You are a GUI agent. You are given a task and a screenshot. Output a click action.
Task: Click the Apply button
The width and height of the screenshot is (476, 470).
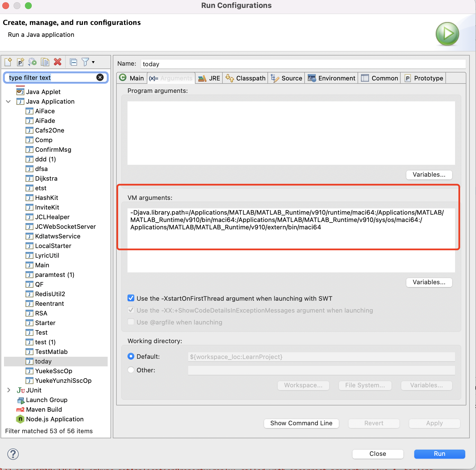(434, 423)
